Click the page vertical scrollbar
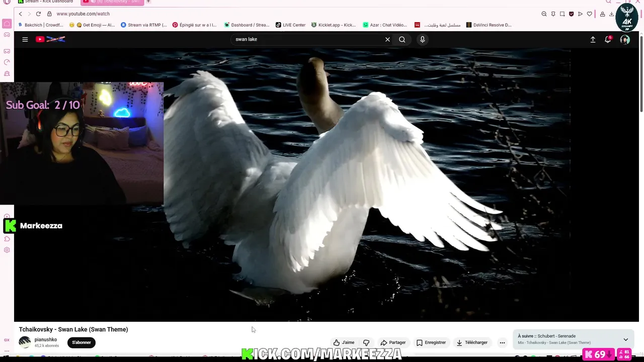 pyautogui.click(x=641, y=73)
